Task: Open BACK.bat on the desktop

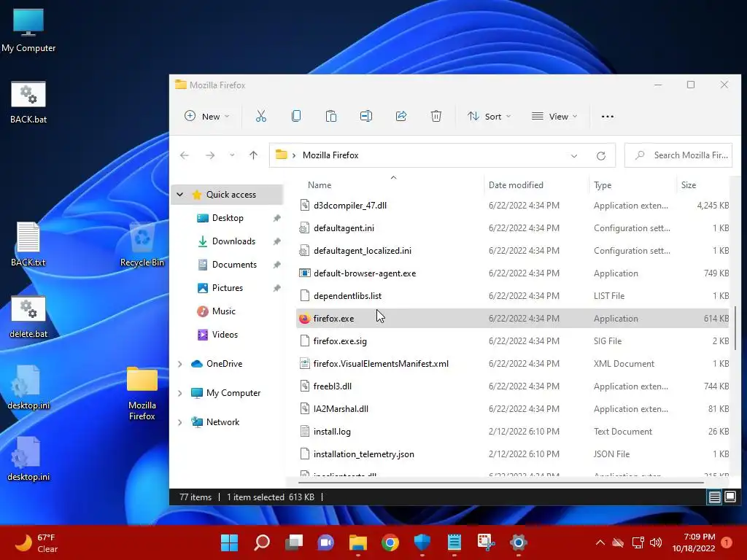Action: tap(28, 103)
